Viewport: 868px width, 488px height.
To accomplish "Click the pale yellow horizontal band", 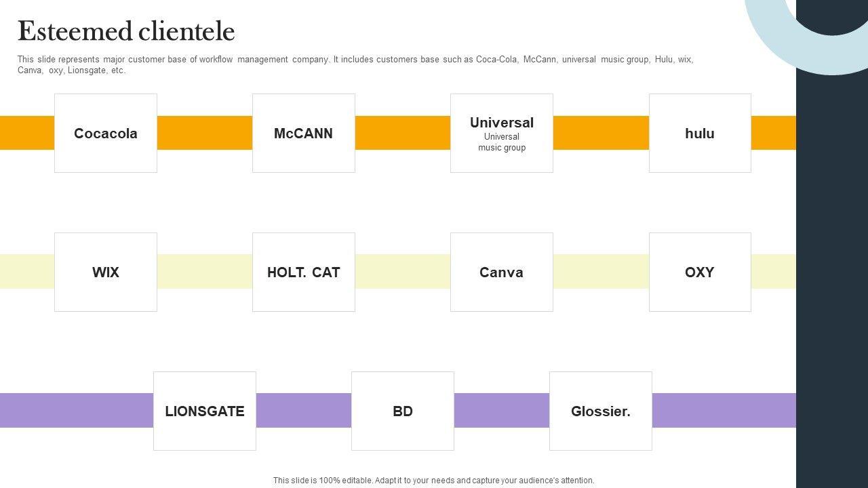I will [x=402, y=271].
